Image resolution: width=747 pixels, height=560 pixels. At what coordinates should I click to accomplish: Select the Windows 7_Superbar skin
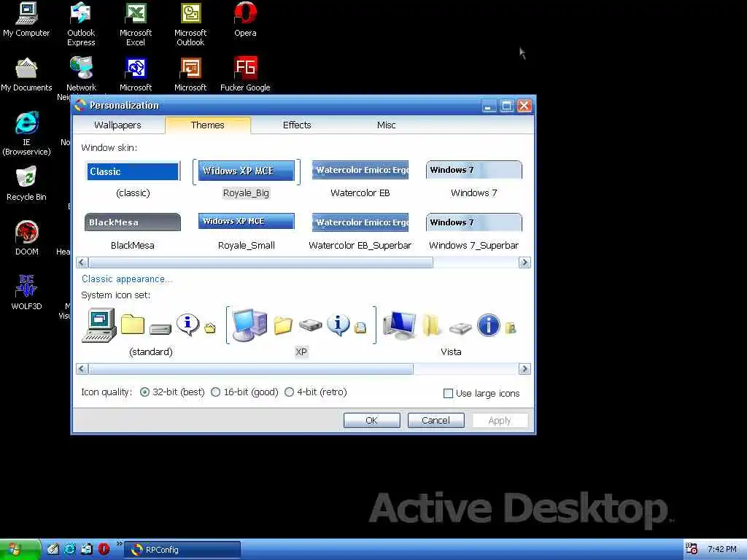(x=474, y=232)
